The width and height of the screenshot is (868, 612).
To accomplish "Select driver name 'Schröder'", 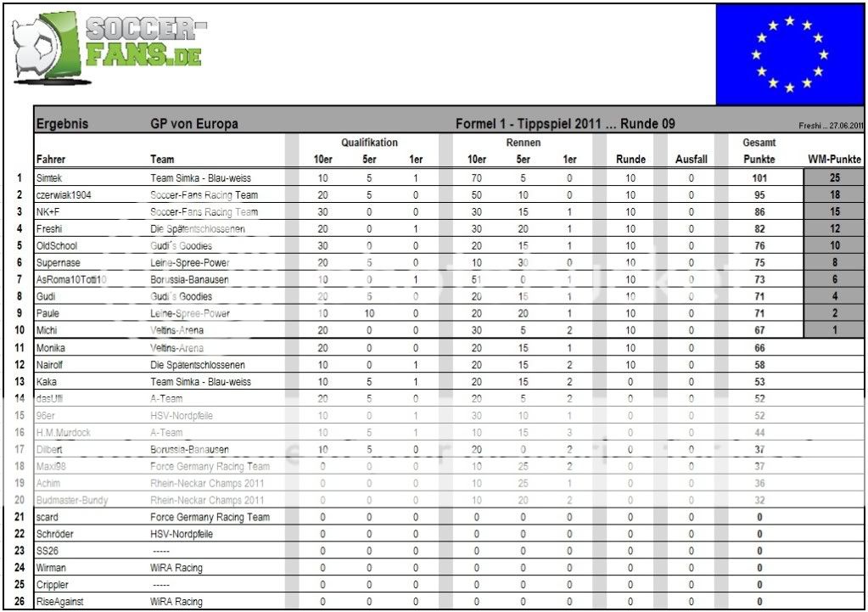I will 55,534.
